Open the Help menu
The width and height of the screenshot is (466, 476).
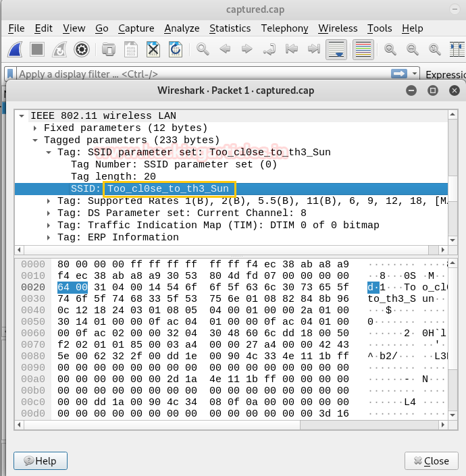(412, 28)
